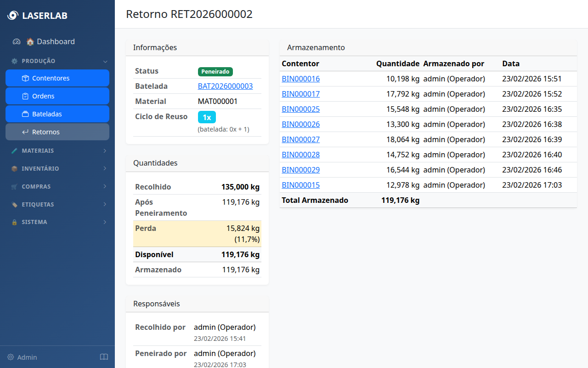This screenshot has width=588, height=368.
Task: Click the Bateladas stack icon
Action: [x=25, y=114]
